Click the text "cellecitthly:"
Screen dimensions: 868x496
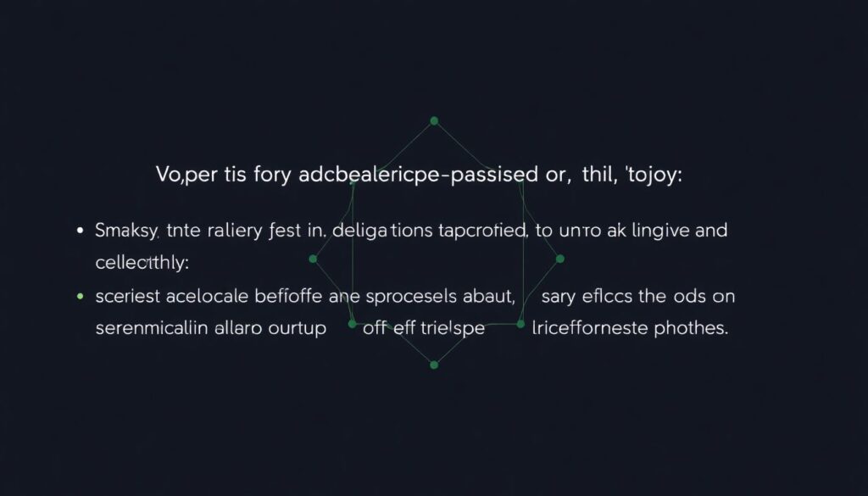(142, 263)
